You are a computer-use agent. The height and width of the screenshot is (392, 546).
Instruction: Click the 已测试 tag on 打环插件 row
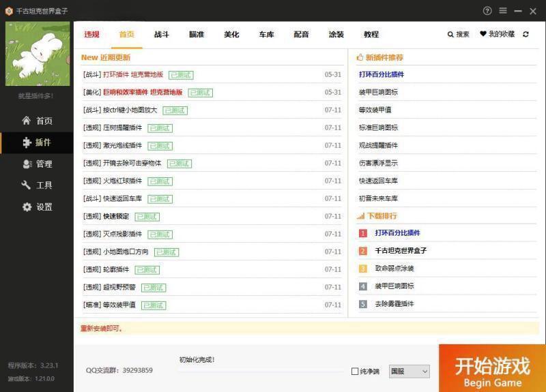coord(181,75)
